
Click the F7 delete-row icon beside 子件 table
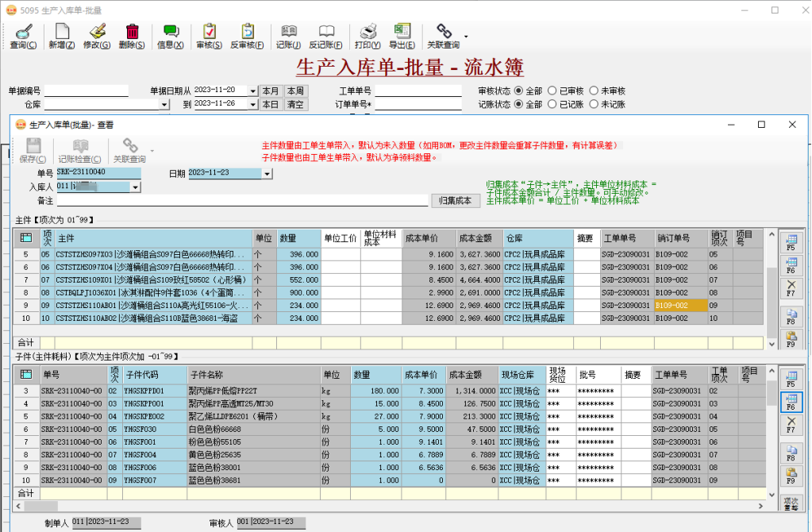click(x=791, y=424)
